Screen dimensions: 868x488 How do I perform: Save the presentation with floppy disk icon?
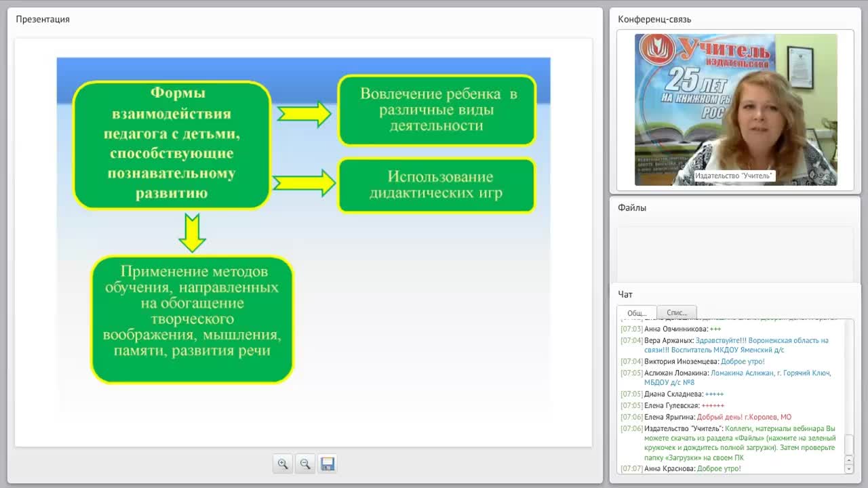tap(328, 464)
